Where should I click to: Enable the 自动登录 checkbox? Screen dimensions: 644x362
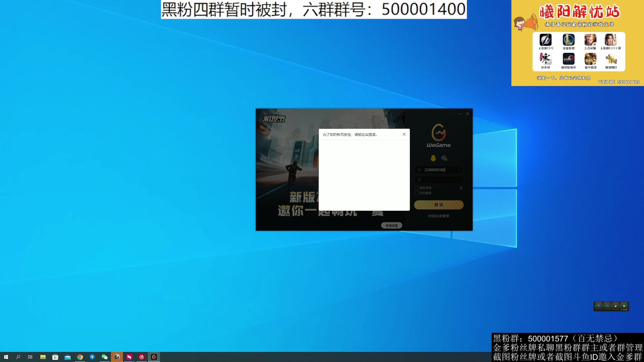click(x=417, y=193)
